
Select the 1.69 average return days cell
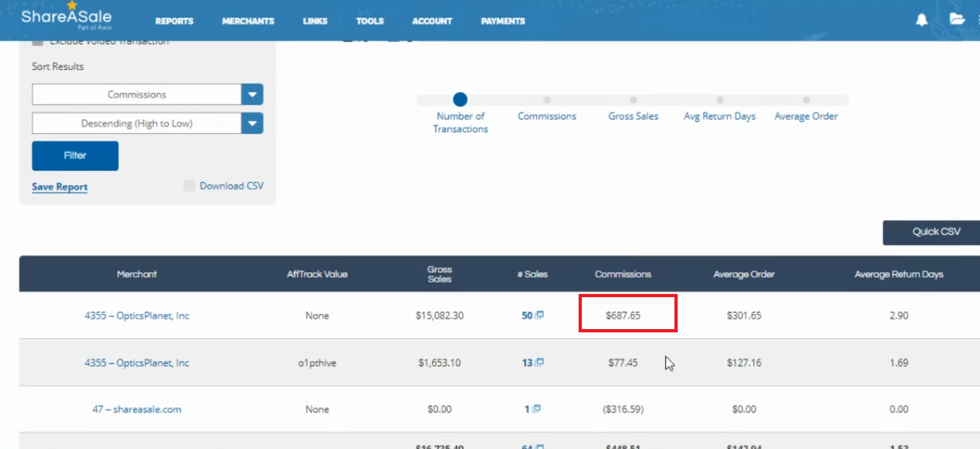[x=899, y=362]
